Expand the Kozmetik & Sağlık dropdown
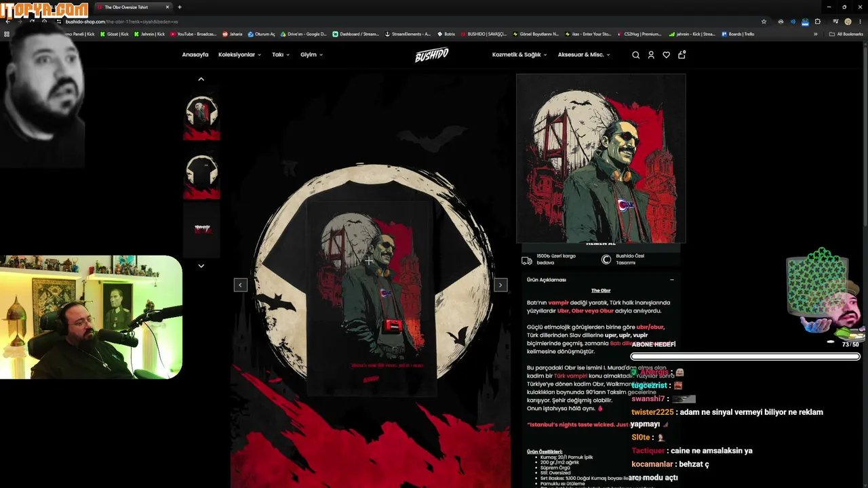Image resolution: width=868 pixels, height=488 pixels. (519, 55)
